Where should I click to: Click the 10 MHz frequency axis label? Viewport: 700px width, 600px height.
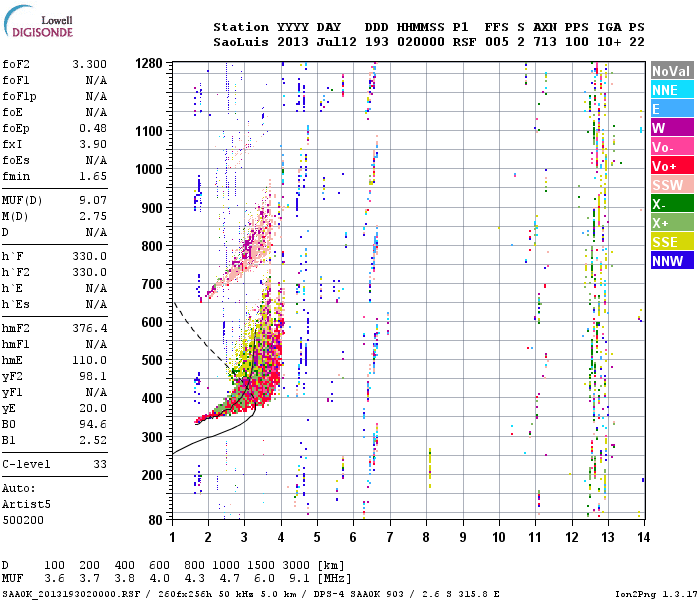(499, 537)
